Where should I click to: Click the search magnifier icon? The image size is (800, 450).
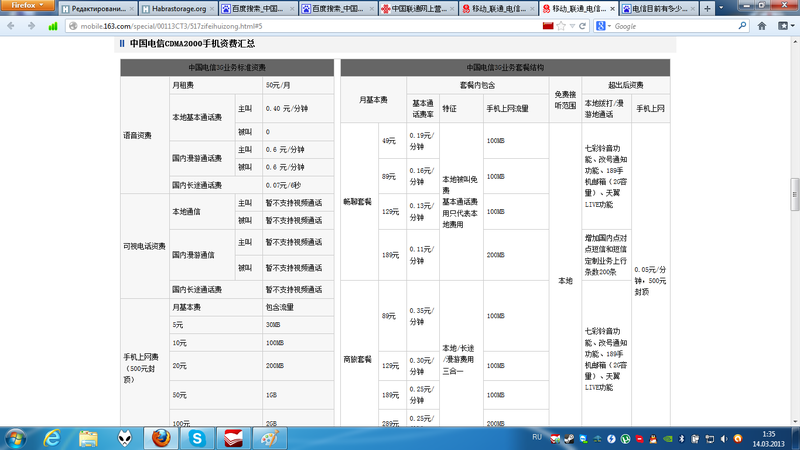(742, 26)
